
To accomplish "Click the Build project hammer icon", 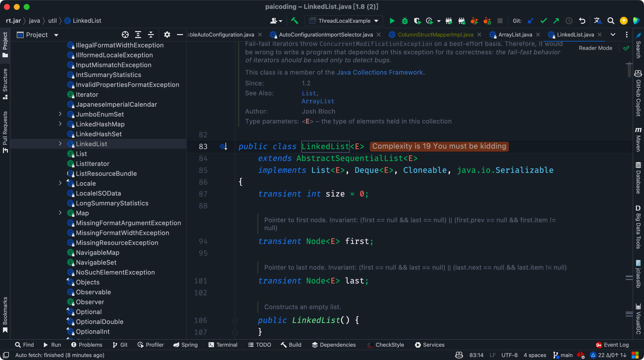I will [x=294, y=21].
